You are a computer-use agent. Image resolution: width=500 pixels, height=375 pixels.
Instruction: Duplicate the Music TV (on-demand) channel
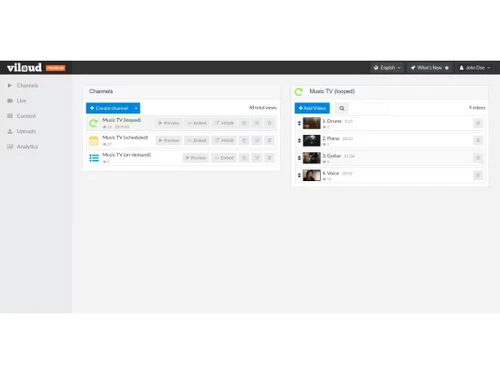244,158
